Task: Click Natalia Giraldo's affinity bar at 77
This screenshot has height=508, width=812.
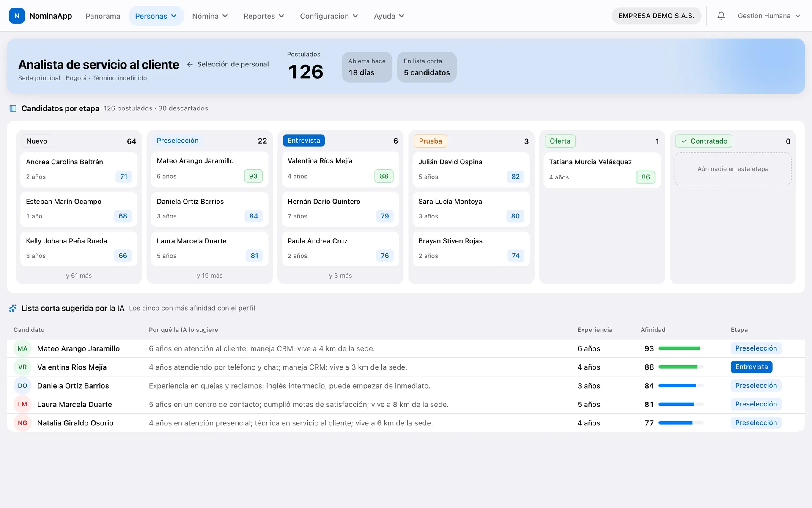Action: point(681,423)
